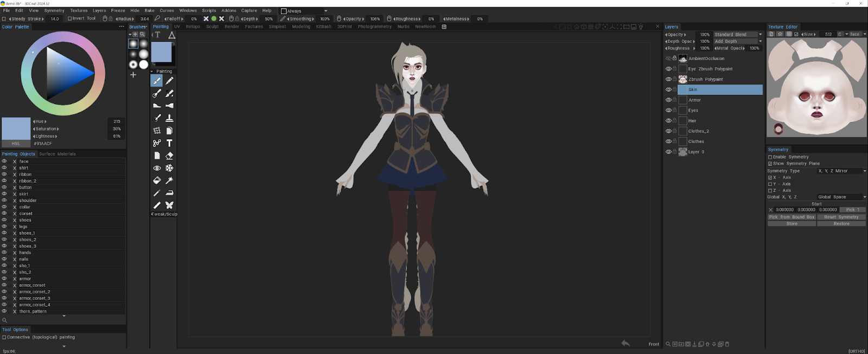Click the large blue foreground color swatch
The image size is (868, 354).
(x=161, y=53)
